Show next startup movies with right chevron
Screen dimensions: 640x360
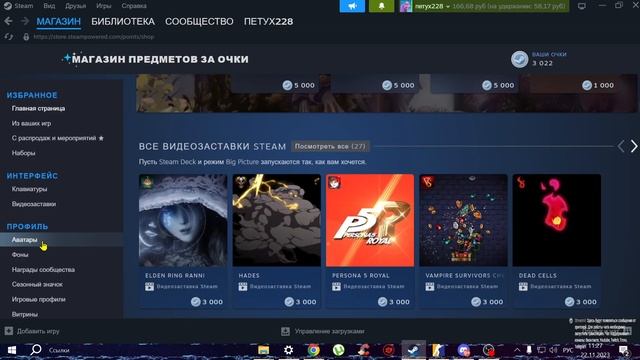pos(633,146)
